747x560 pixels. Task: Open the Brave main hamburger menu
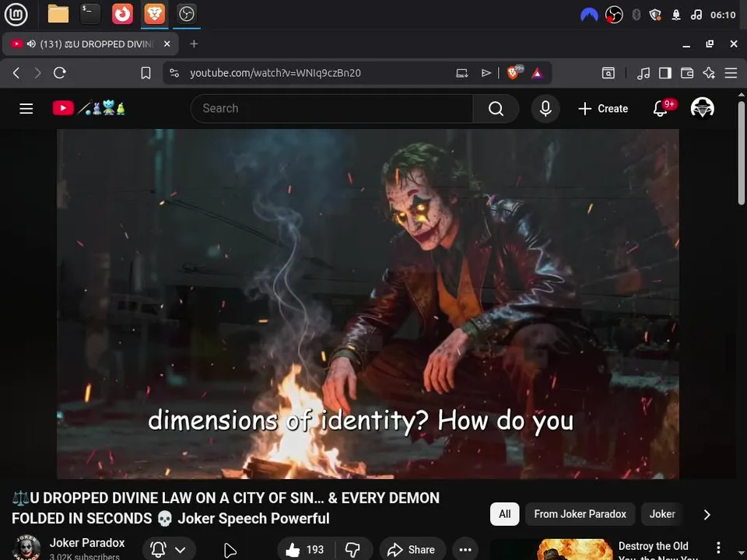click(x=731, y=73)
